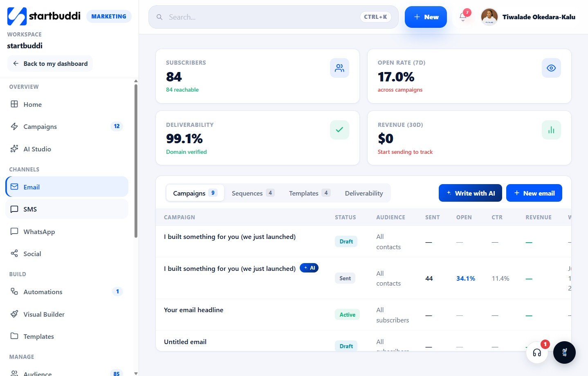This screenshot has height=376, width=588.
Task: Click the search magnifier icon
Action: (x=159, y=17)
